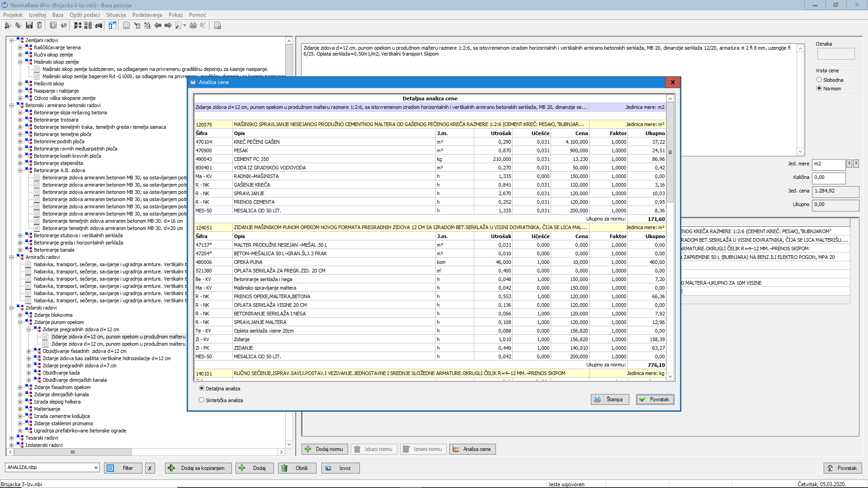Select the Detaljna analiza radio option

(x=202, y=388)
